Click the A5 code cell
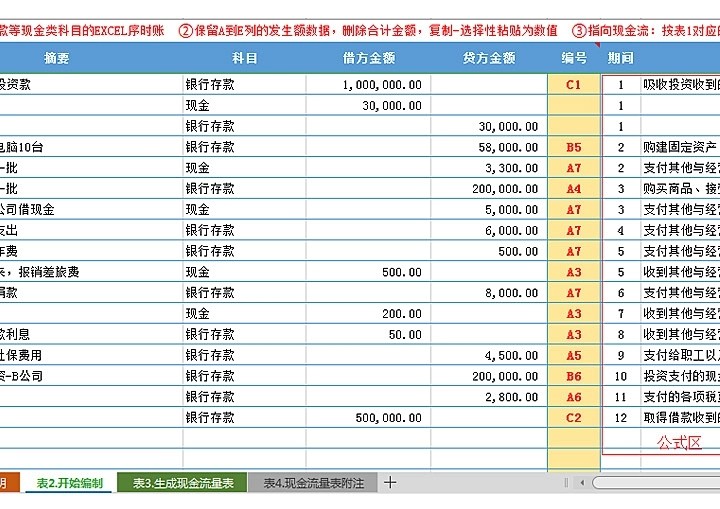This screenshot has height=509, width=720. 574,355
